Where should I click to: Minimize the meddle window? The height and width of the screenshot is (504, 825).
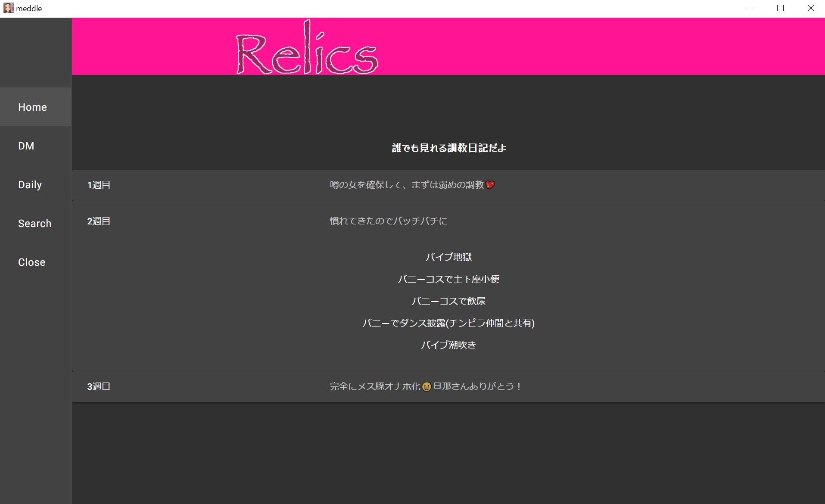coord(750,8)
